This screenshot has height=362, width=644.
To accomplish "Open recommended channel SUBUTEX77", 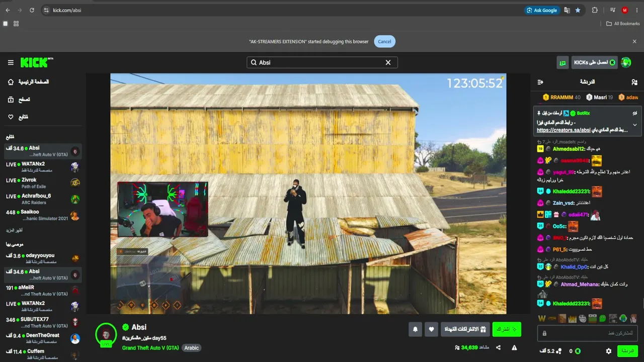I will (43, 322).
